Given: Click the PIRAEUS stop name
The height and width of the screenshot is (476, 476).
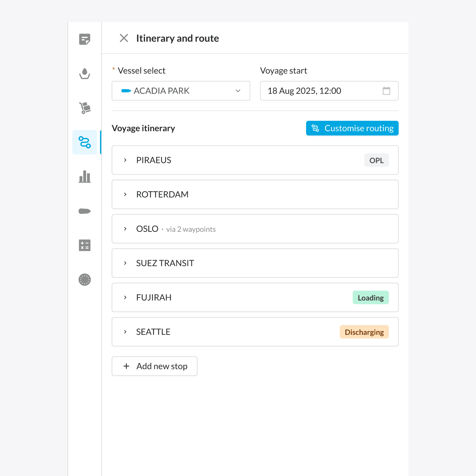Looking at the screenshot, I should pos(153,160).
